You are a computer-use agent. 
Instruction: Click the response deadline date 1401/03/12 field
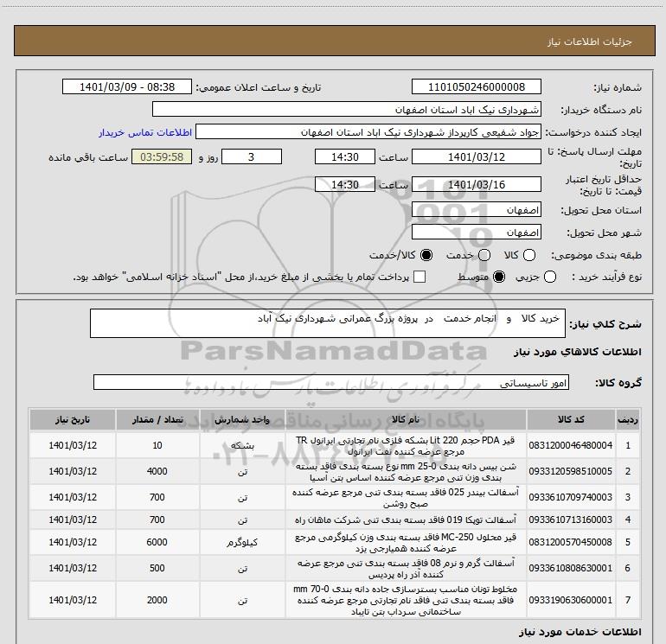(x=476, y=156)
